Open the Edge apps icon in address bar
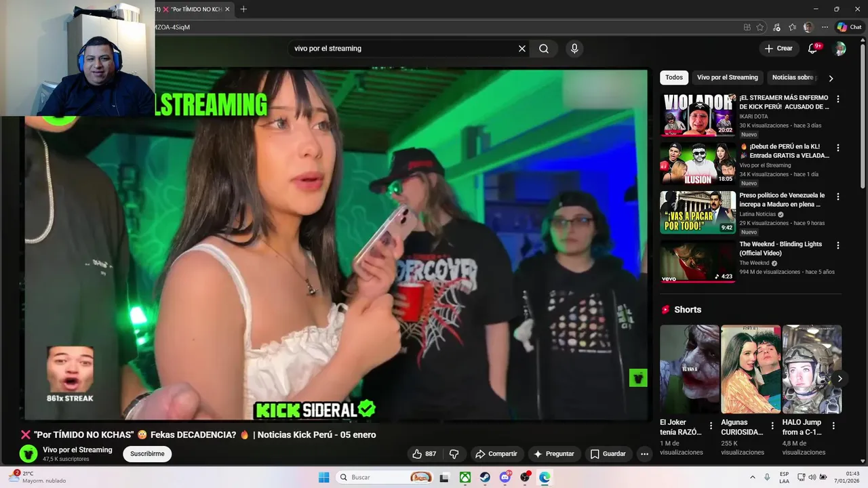 tap(747, 27)
